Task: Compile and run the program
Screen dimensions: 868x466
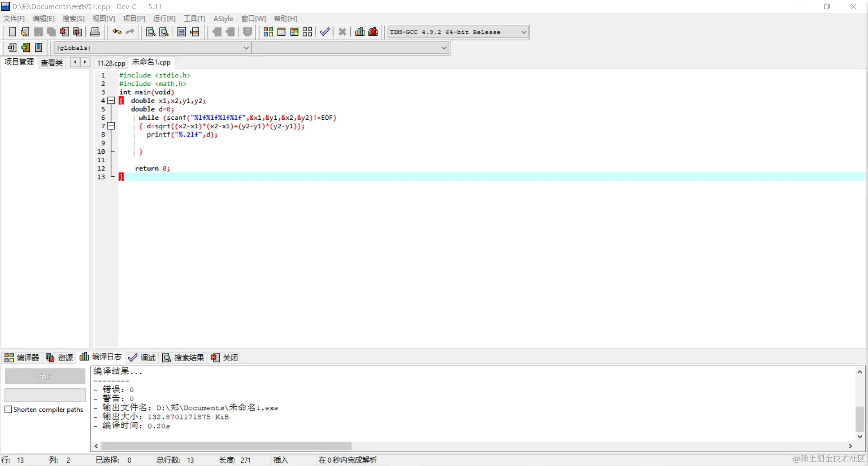Action: (x=294, y=32)
